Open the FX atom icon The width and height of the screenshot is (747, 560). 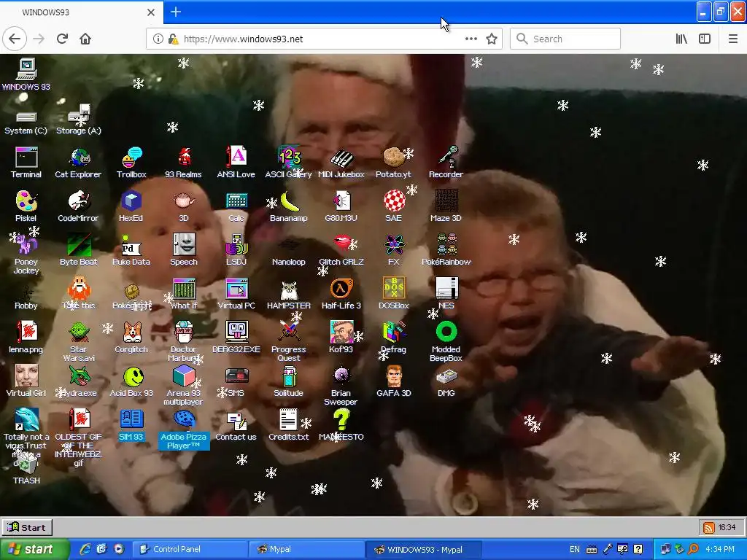(394, 251)
